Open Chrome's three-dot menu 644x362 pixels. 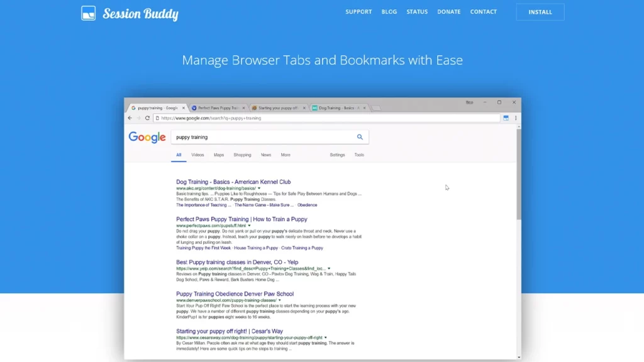[516, 118]
